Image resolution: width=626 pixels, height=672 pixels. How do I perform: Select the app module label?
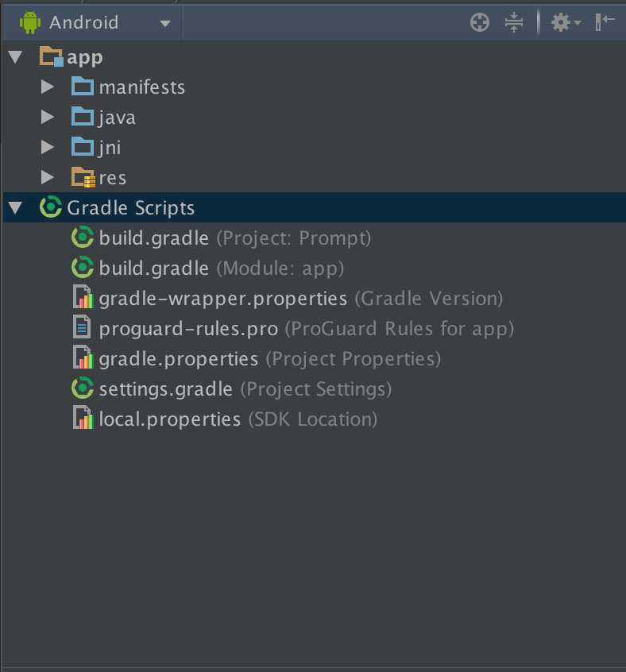(85, 58)
